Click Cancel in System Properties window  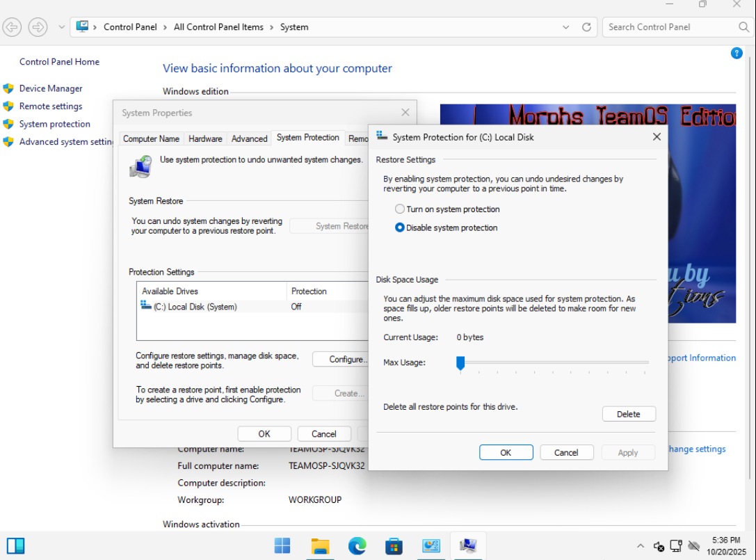(x=324, y=433)
